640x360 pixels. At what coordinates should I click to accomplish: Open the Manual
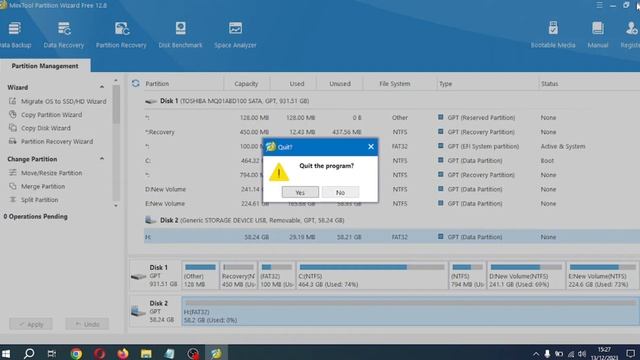pyautogui.click(x=598, y=35)
